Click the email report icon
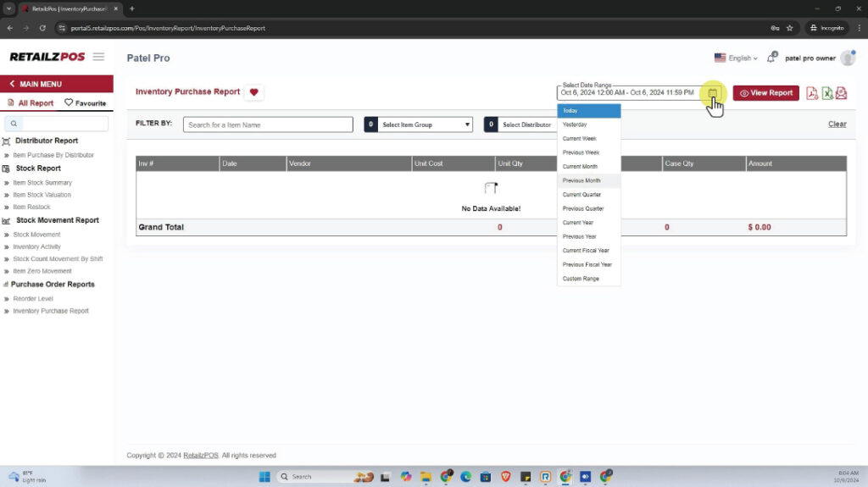Image resolution: width=868 pixels, height=487 pixels. (x=841, y=93)
